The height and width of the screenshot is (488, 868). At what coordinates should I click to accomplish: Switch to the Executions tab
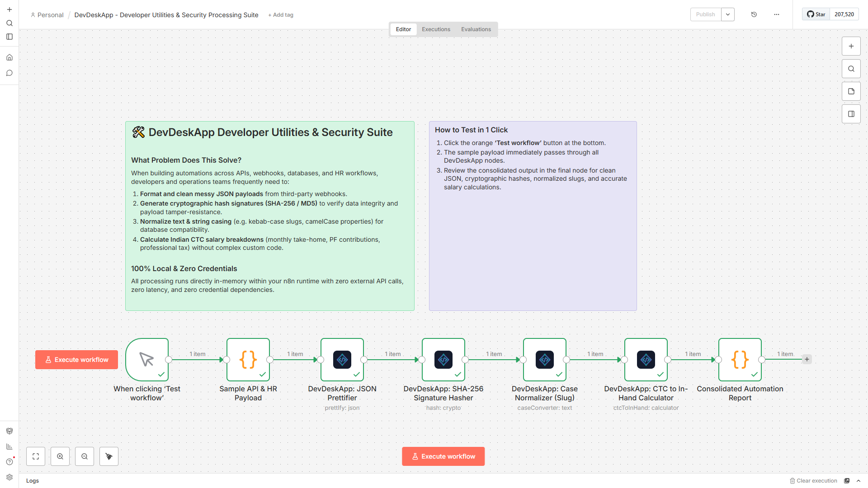(436, 29)
